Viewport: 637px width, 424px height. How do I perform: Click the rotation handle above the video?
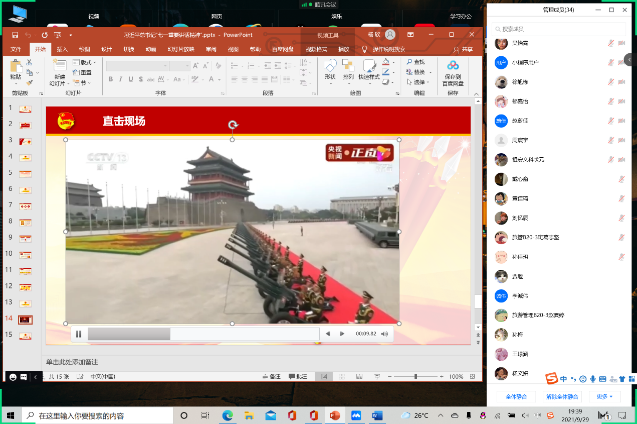point(232,125)
